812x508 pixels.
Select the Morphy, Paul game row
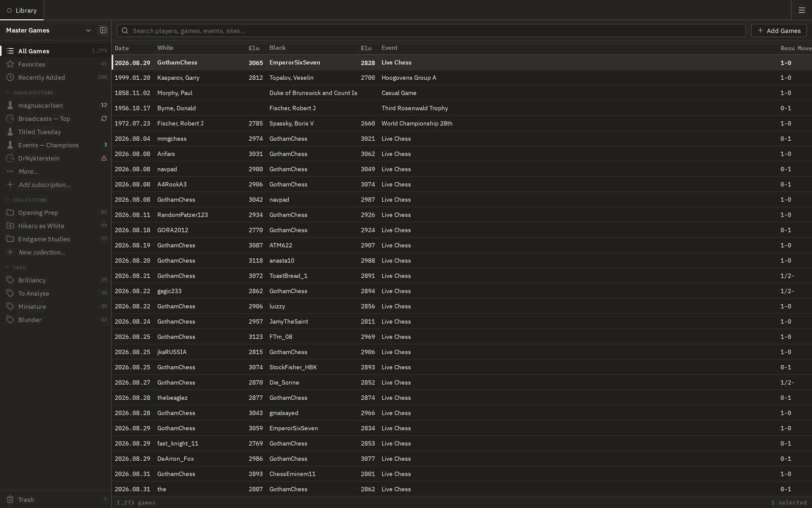click(462, 93)
